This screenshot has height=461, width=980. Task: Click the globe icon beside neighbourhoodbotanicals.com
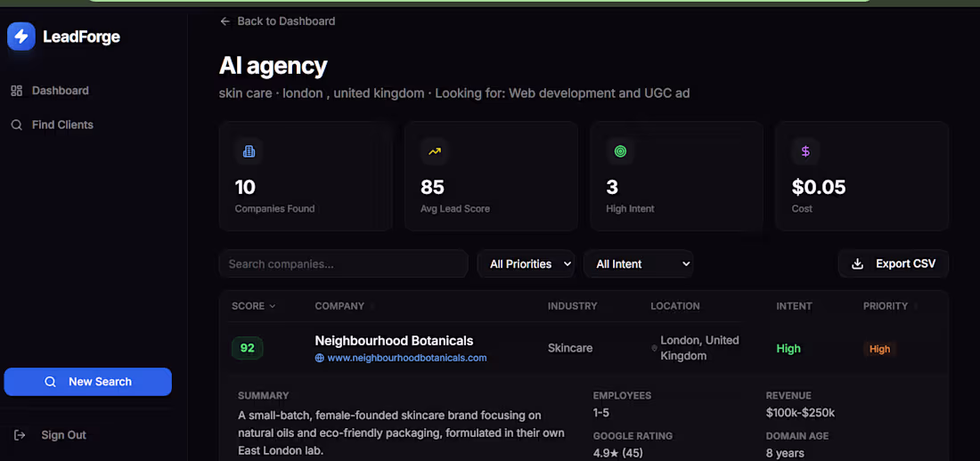319,358
